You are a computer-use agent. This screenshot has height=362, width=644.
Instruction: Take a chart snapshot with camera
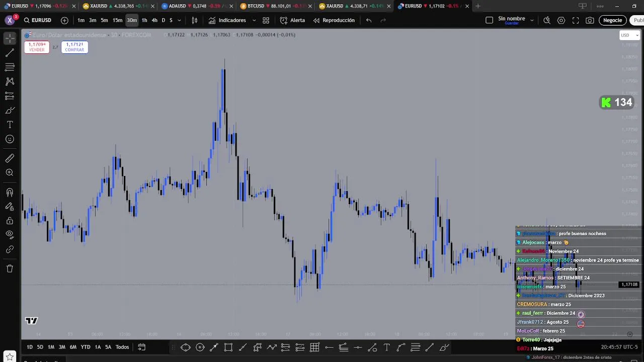pyautogui.click(x=590, y=20)
